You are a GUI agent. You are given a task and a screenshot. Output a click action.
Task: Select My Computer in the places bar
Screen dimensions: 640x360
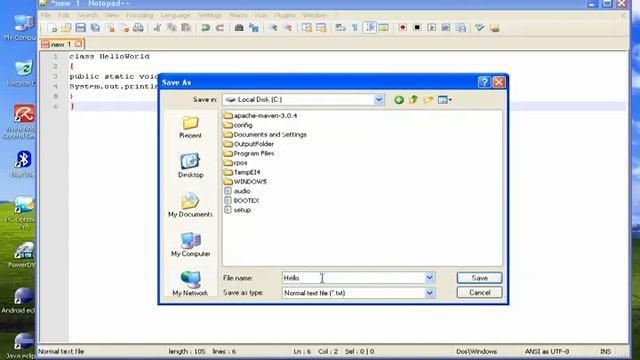190,245
